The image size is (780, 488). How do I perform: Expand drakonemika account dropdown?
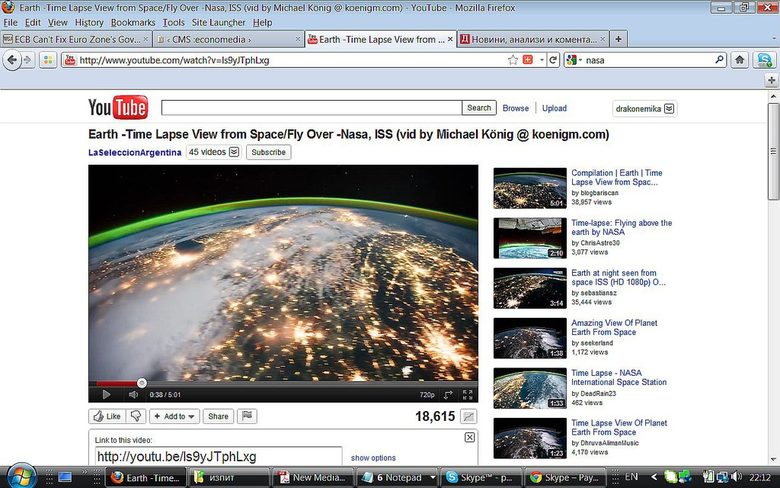[670, 108]
